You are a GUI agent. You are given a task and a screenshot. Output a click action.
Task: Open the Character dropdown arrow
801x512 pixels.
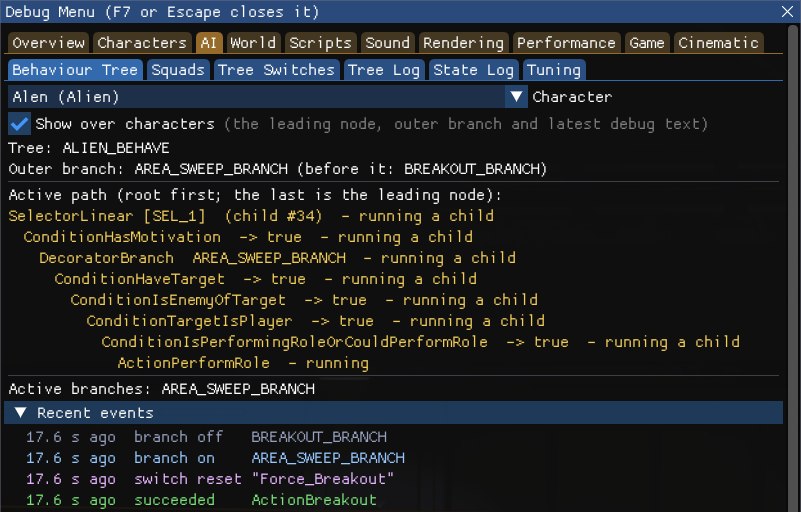tap(516, 97)
